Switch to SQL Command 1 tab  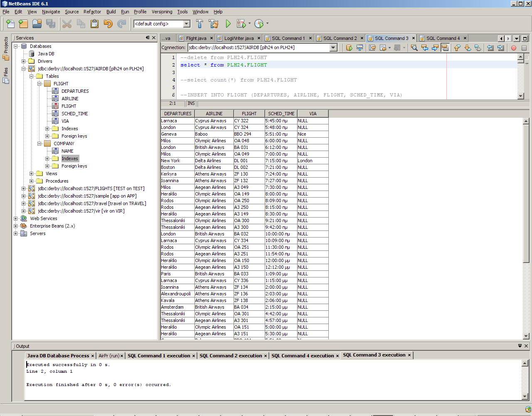coord(288,38)
